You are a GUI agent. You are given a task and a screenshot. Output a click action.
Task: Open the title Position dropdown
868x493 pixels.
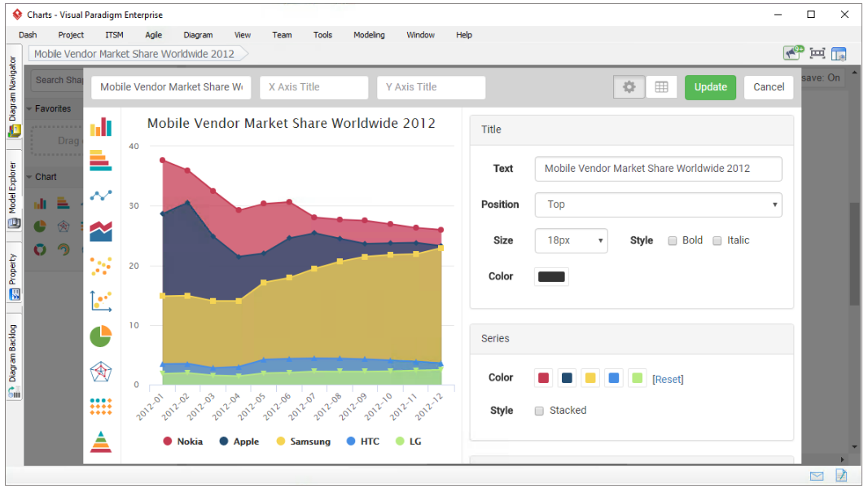(658, 205)
